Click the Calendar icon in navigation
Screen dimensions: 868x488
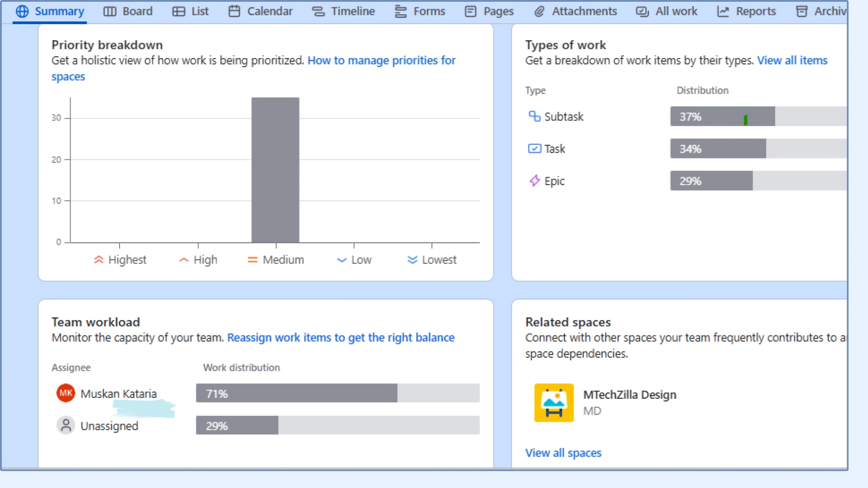click(x=235, y=11)
